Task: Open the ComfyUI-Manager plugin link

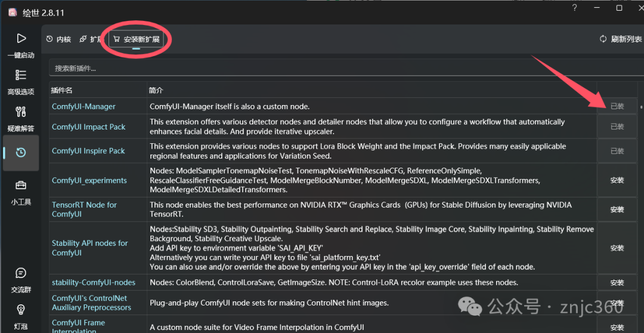Action: [84, 106]
